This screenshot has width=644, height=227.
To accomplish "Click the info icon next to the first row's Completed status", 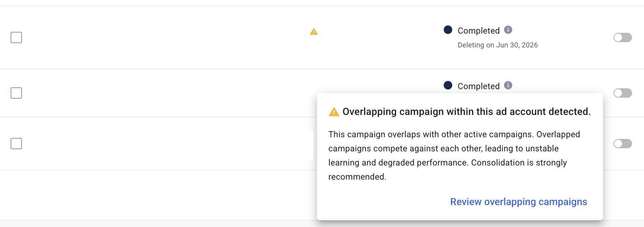I will point(508,30).
